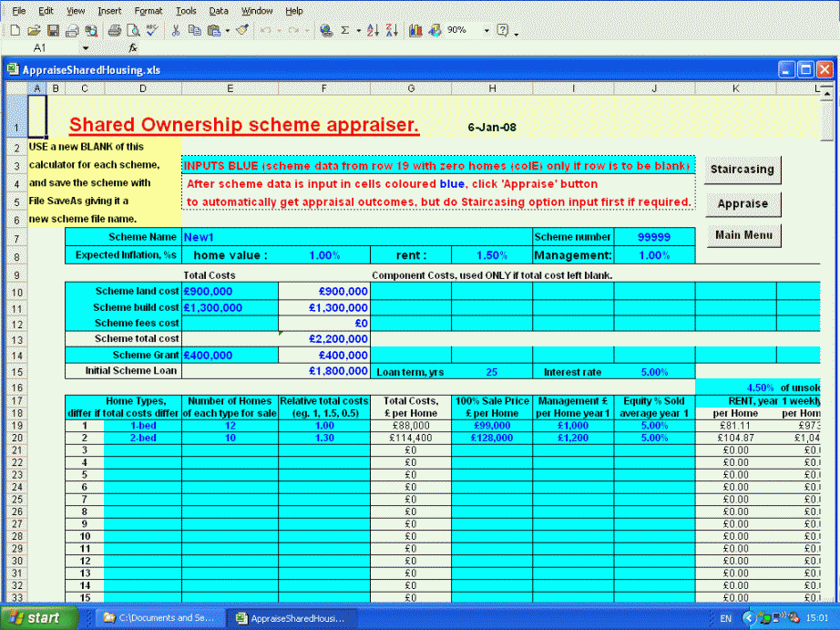Click the Copy icon in toolbar
Screen dimensions: 840x630
point(194,31)
